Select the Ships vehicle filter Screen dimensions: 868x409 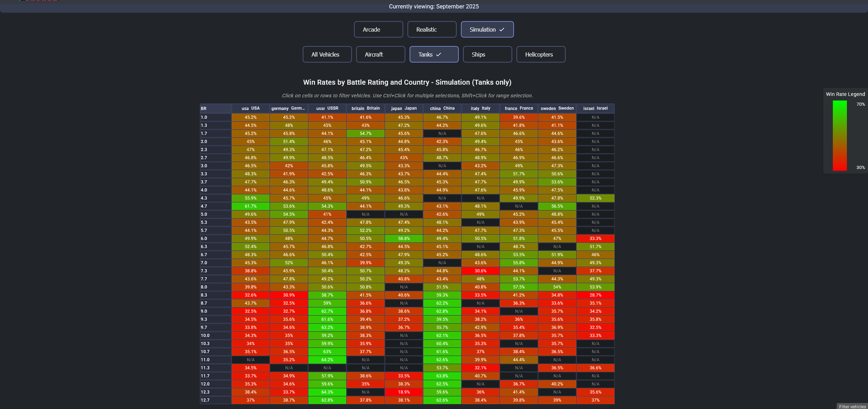487,54
